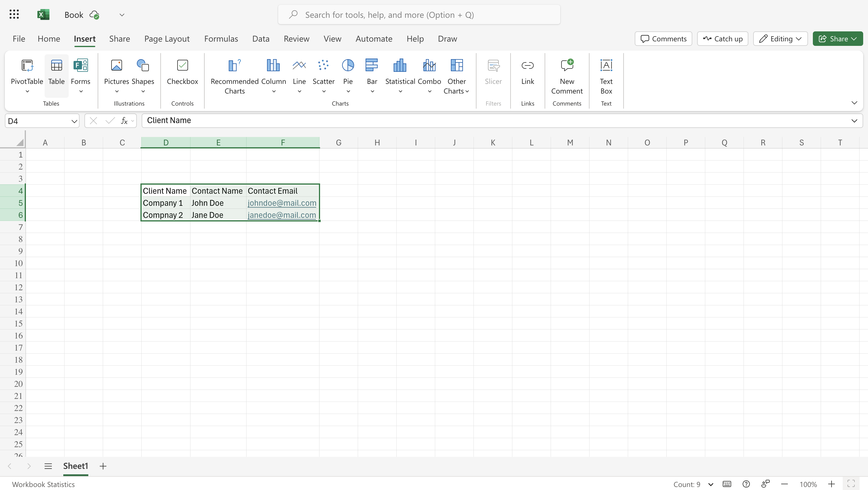Expand the Name Box dropdown
This screenshot has height=490, width=868.
74,121
